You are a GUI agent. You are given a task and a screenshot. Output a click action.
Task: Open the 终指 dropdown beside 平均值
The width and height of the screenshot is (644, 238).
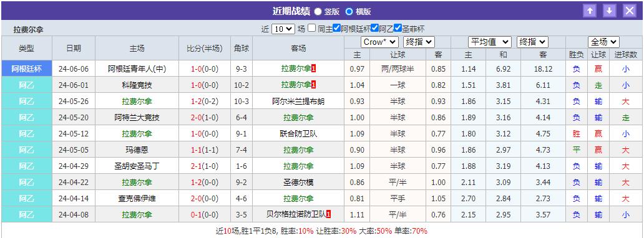coord(532,42)
